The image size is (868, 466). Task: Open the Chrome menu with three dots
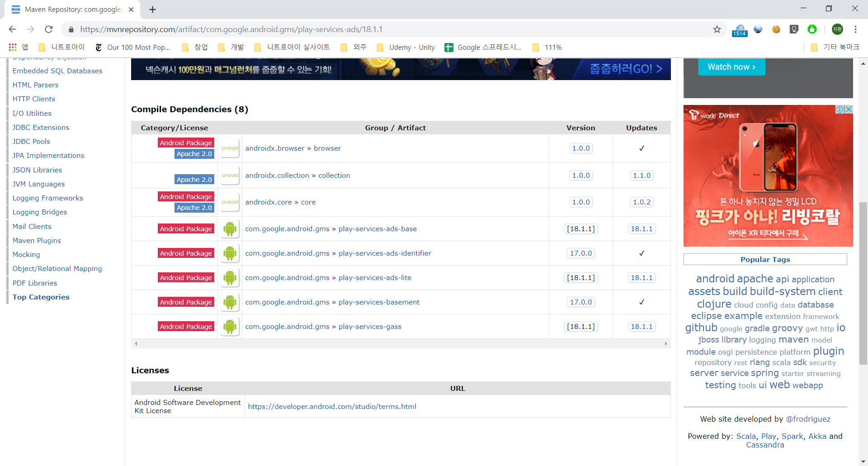(855, 29)
